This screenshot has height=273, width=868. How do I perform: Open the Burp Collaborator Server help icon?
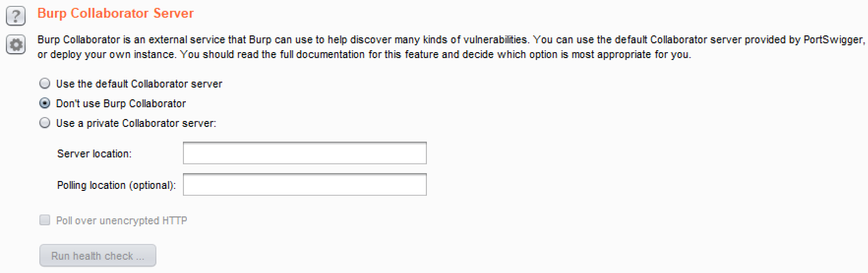[16, 16]
